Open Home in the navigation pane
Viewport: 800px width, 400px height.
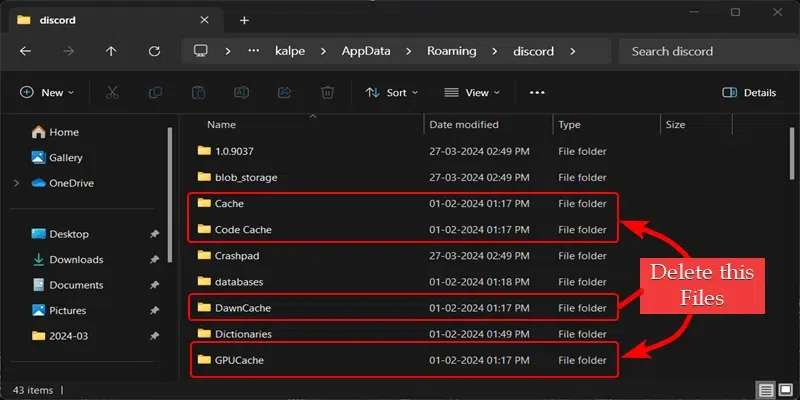(55, 132)
